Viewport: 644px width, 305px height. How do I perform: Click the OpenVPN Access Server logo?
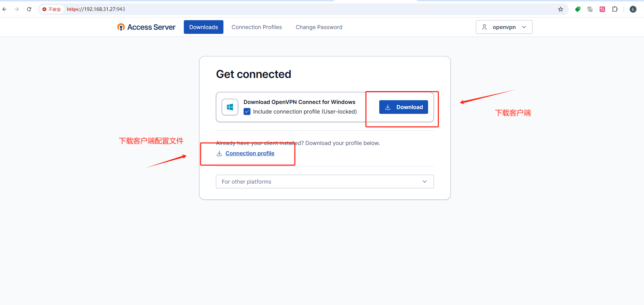pos(146,27)
